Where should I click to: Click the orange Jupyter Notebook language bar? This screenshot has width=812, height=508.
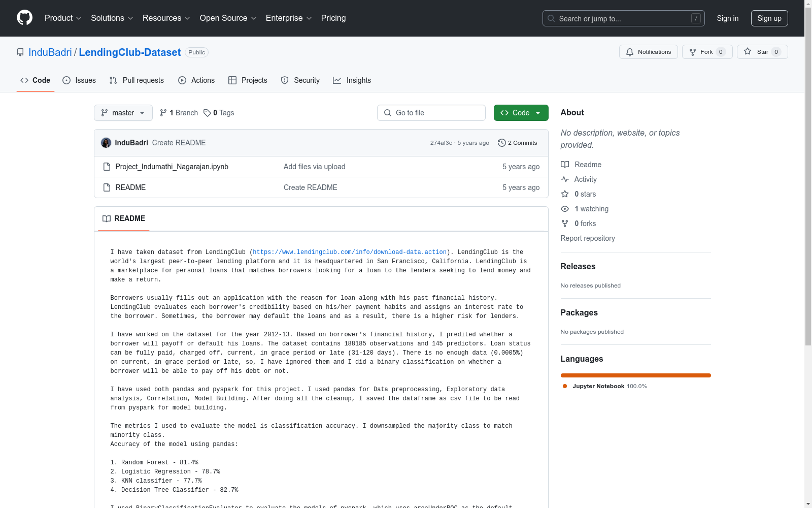point(636,375)
